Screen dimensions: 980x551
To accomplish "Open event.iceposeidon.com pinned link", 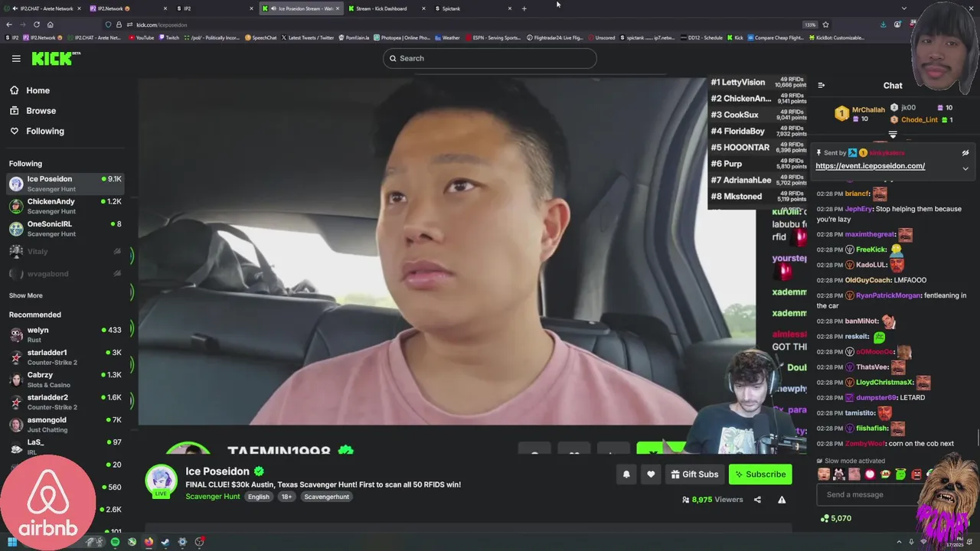I will click(x=870, y=166).
